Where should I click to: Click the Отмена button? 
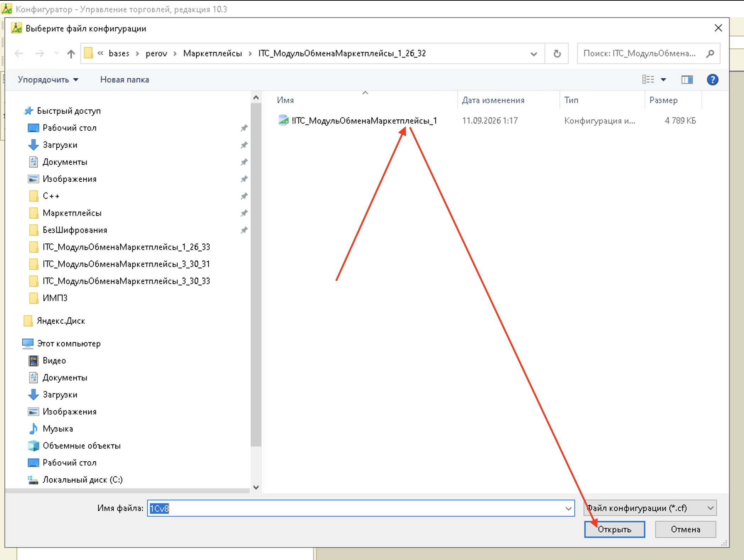point(685,529)
